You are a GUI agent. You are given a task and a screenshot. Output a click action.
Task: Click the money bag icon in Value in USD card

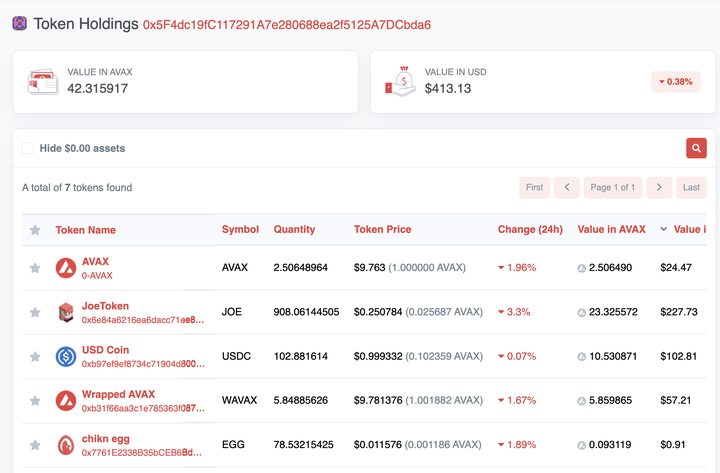[400, 82]
